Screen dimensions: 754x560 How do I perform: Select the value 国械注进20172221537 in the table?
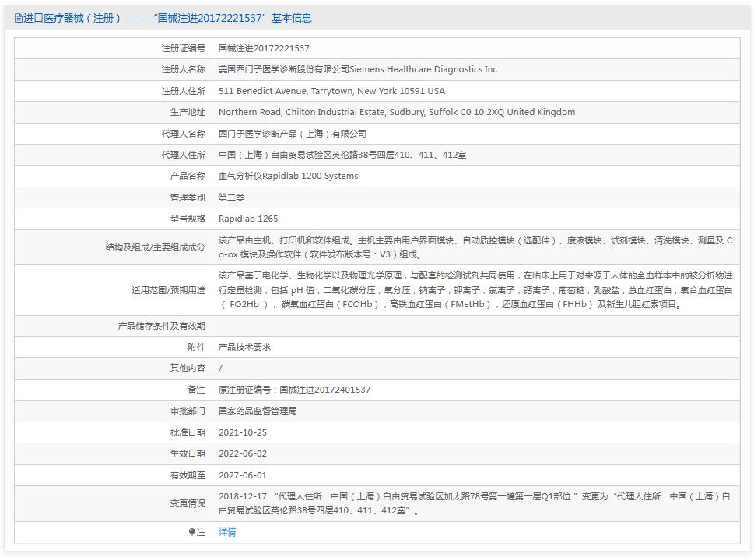[264, 48]
